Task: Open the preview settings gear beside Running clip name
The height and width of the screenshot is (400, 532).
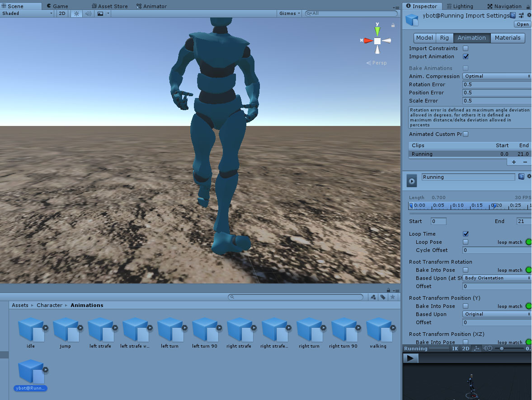Action: pos(529,176)
